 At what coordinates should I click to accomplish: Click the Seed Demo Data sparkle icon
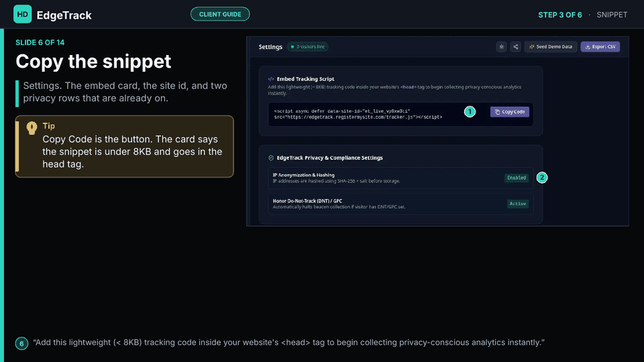pos(531,47)
